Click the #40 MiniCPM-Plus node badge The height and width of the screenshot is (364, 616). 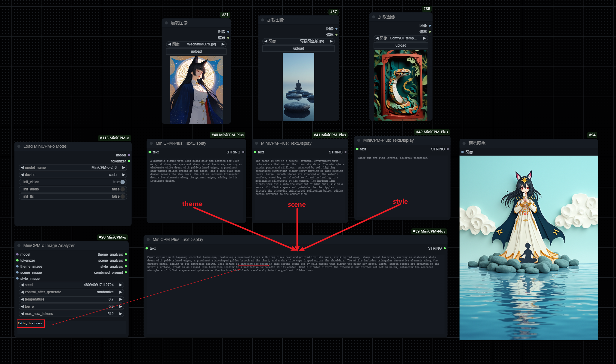[227, 135]
